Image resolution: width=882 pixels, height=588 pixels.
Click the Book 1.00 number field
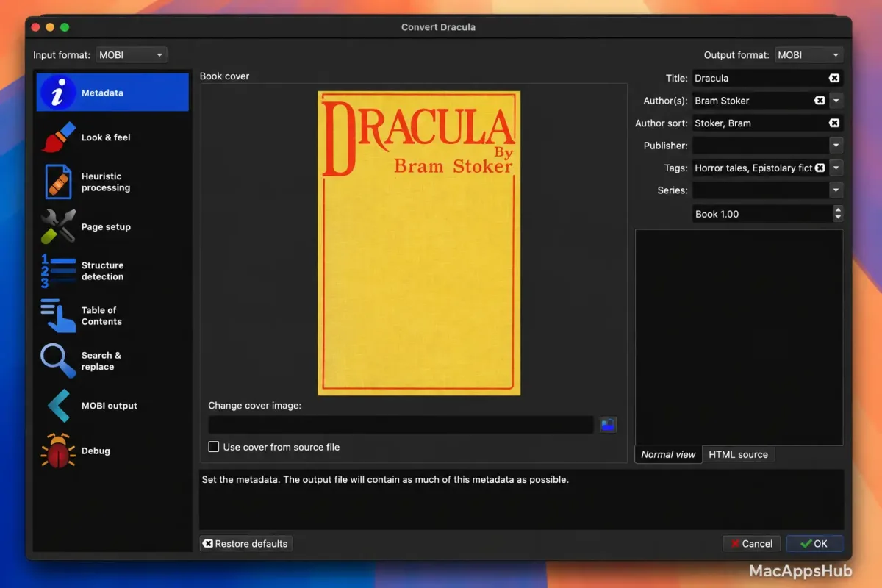click(762, 214)
